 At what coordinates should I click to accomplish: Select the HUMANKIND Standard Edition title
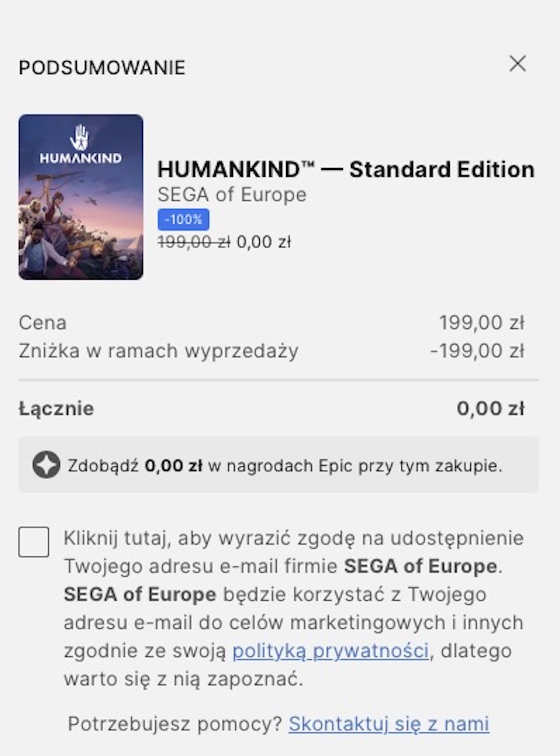click(x=346, y=169)
